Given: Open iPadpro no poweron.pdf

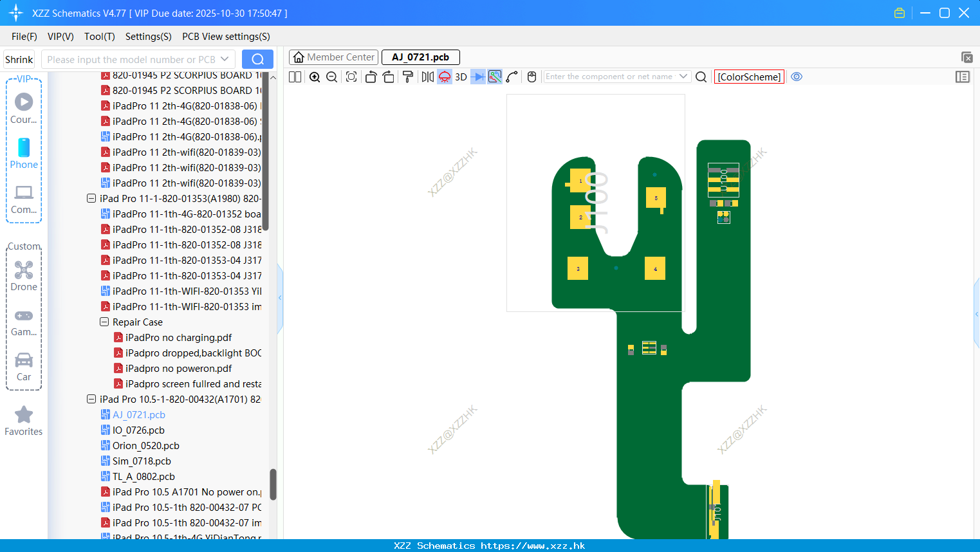Looking at the screenshot, I should pyautogui.click(x=178, y=368).
